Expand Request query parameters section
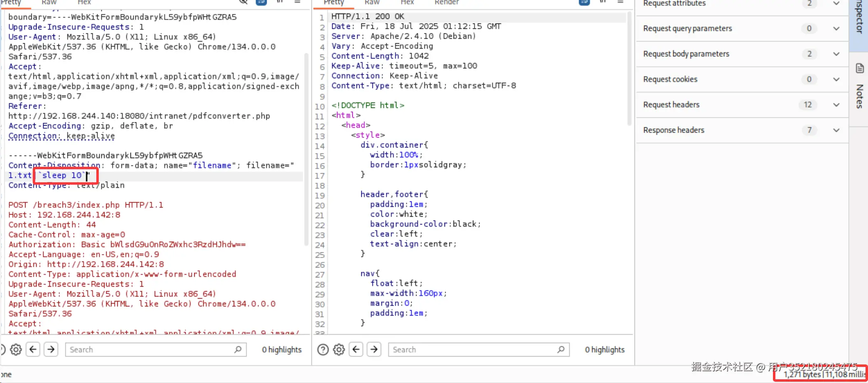This screenshot has height=383, width=868. coord(836,28)
